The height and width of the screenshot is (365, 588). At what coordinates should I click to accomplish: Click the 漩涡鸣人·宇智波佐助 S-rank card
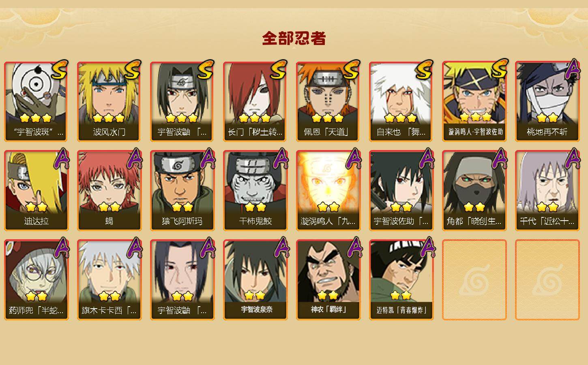point(474,101)
